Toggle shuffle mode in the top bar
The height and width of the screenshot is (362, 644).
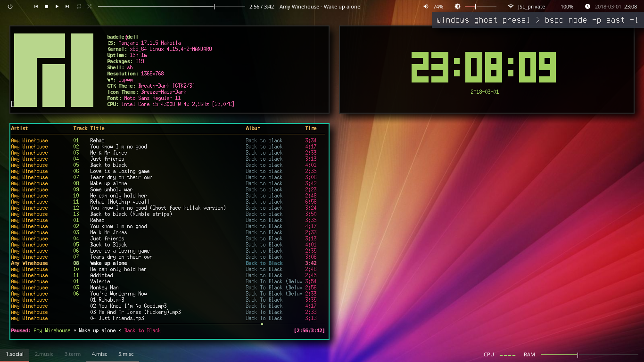pyautogui.click(x=90, y=7)
